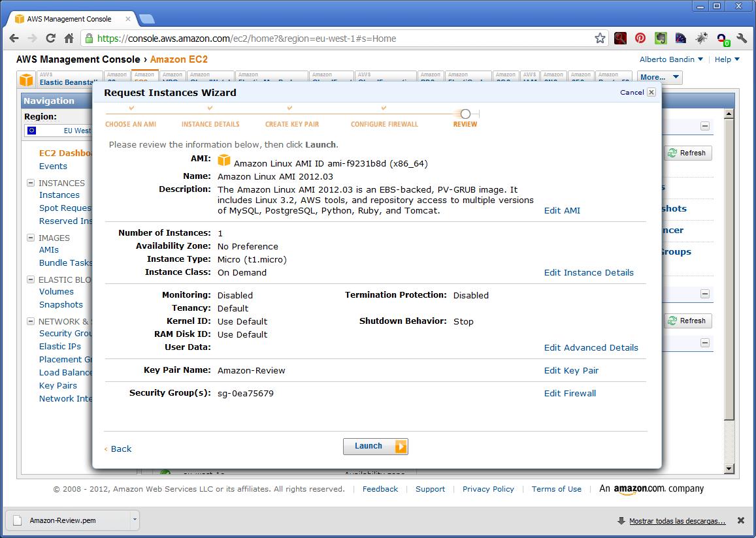Click Privacy Policy footer link
The height and width of the screenshot is (538, 756).
coord(488,489)
